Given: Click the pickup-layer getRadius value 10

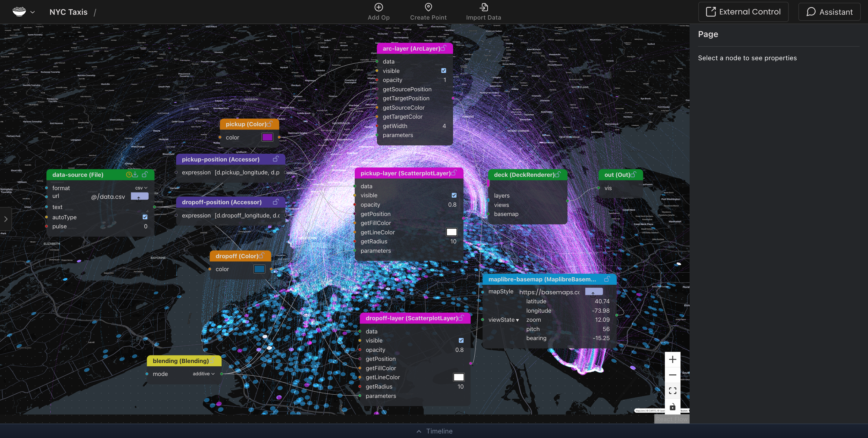Looking at the screenshot, I should pyautogui.click(x=453, y=241).
